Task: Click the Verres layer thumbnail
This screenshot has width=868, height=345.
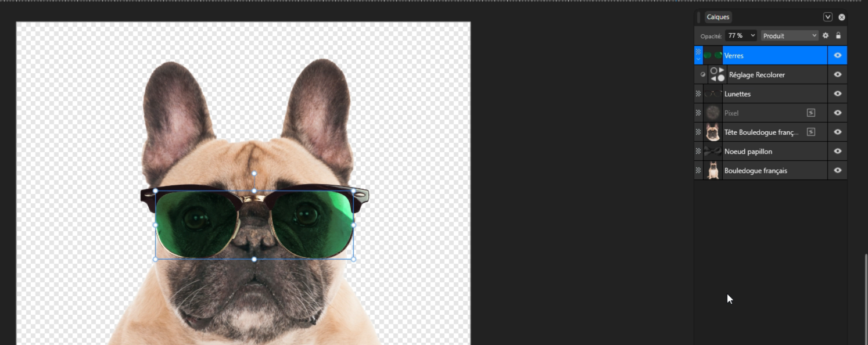Action: coord(713,55)
